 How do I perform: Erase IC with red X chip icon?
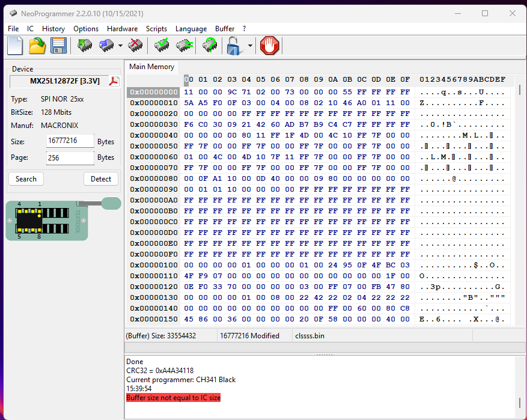[135, 45]
